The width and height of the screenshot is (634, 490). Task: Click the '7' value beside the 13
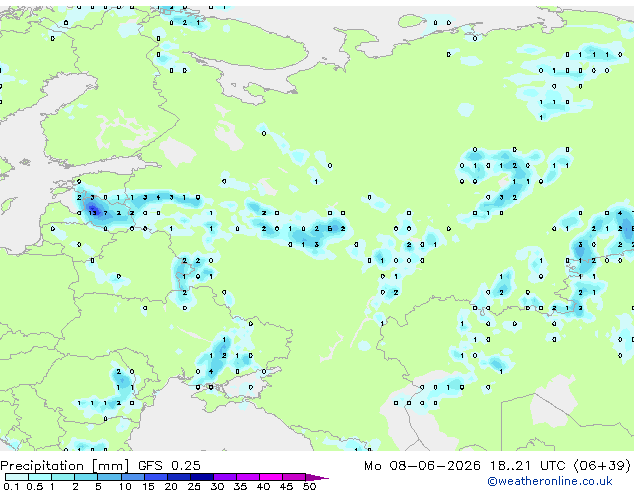[x=106, y=213]
